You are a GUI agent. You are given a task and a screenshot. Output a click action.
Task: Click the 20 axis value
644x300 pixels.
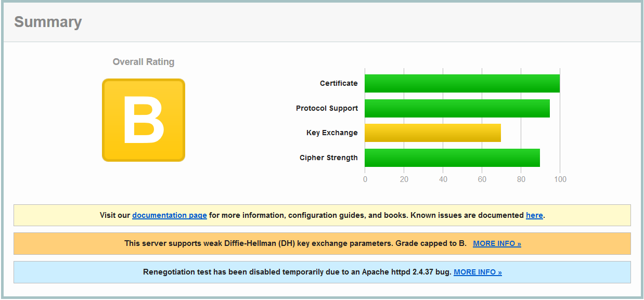(x=404, y=179)
